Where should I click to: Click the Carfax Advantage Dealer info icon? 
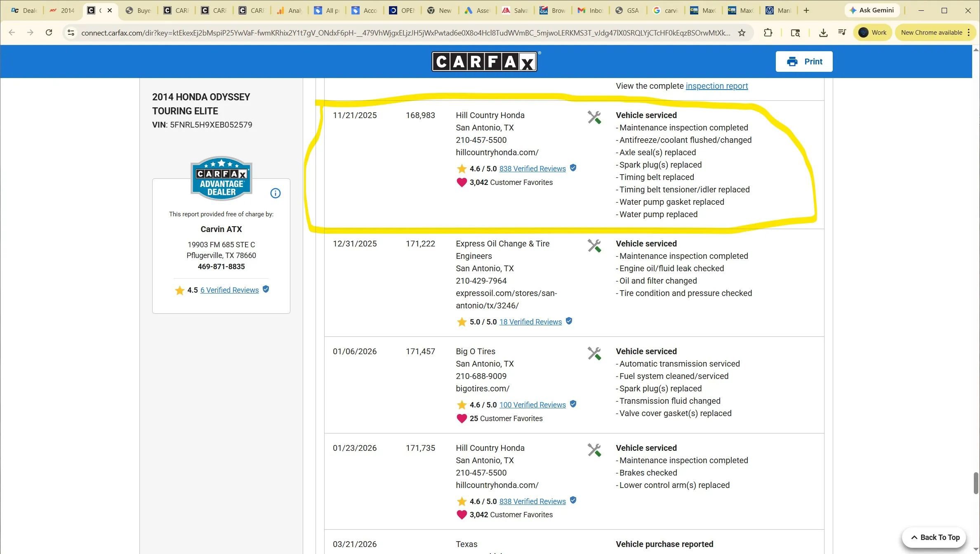275,193
